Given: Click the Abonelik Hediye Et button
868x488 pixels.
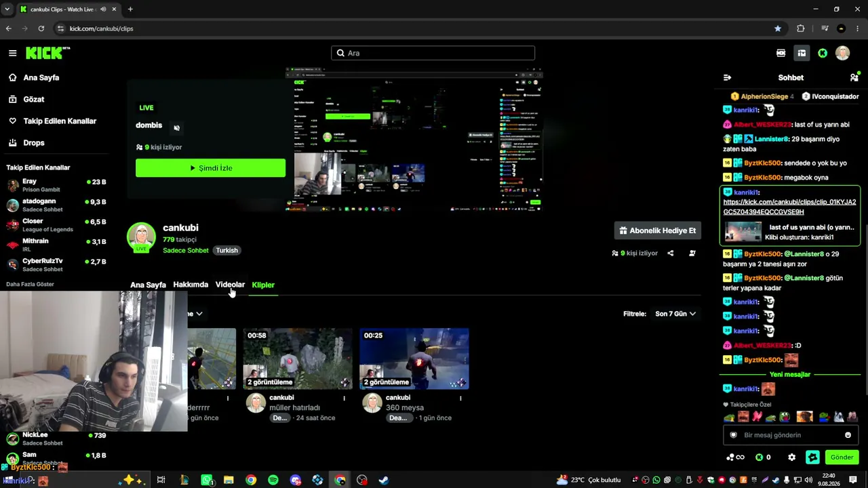Looking at the screenshot, I should (x=657, y=230).
